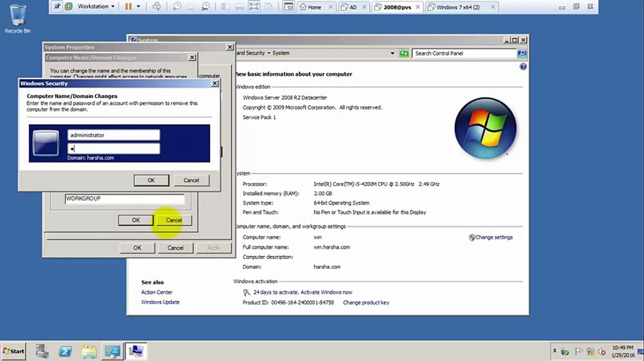644x361 pixels.
Task: Open the address bar history dropdown arrow
Action: tap(392, 53)
